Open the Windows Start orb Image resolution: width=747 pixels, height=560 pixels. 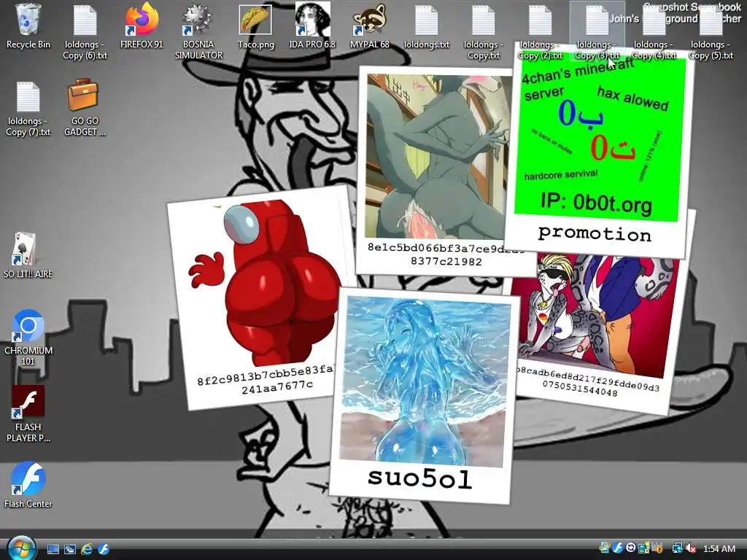coord(21,548)
